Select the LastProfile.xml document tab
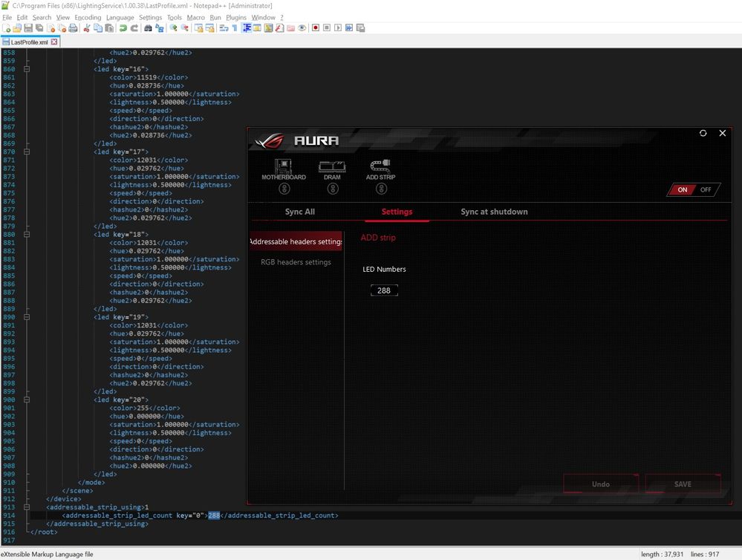The image size is (742, 560). [x=30, y=42]
